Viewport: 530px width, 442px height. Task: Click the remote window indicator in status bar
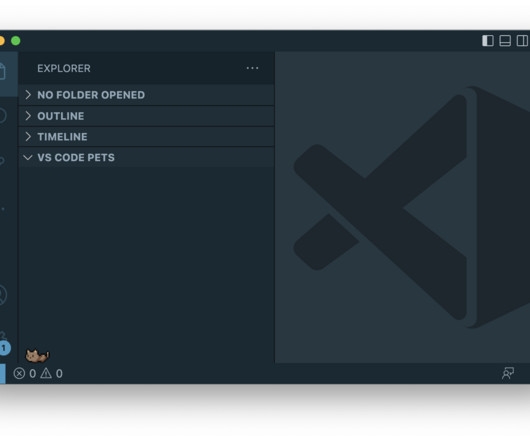(x=3, y=373)
